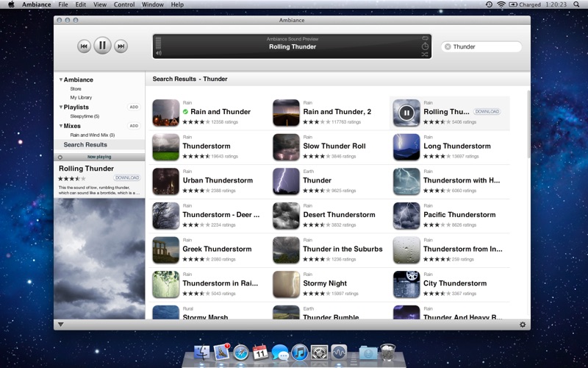Image resolution: width=588 pixels, height=368 pixels.
Task: Click the results list vertical scrollbar
Action: pyautogui.click(x=528, y=124)
